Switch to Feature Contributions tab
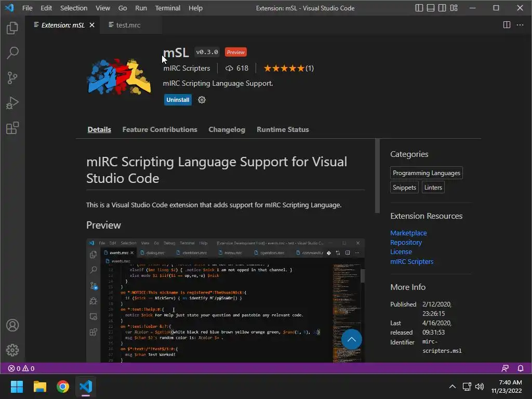Viewport: 532px width, 399px height. coord(160,129)
